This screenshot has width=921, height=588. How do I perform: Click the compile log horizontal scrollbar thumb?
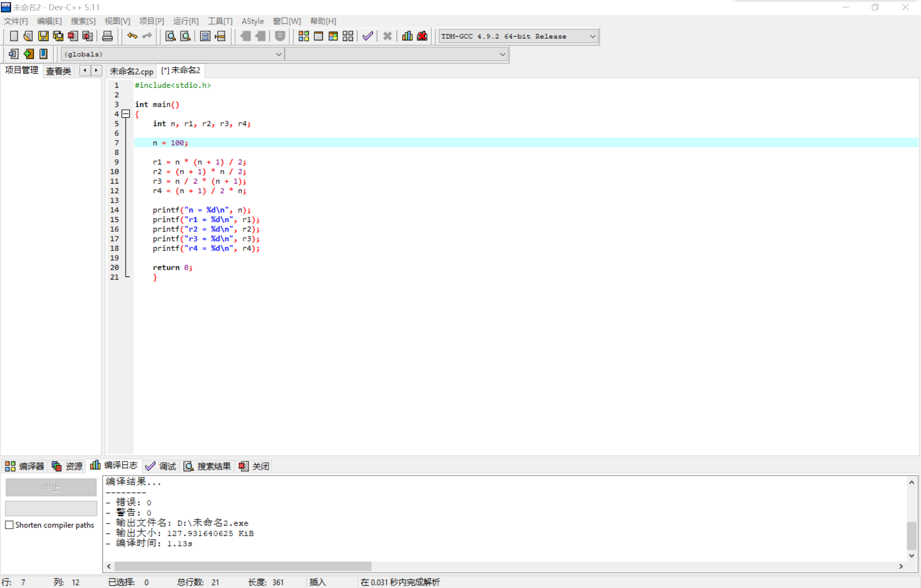coord(243,566)
